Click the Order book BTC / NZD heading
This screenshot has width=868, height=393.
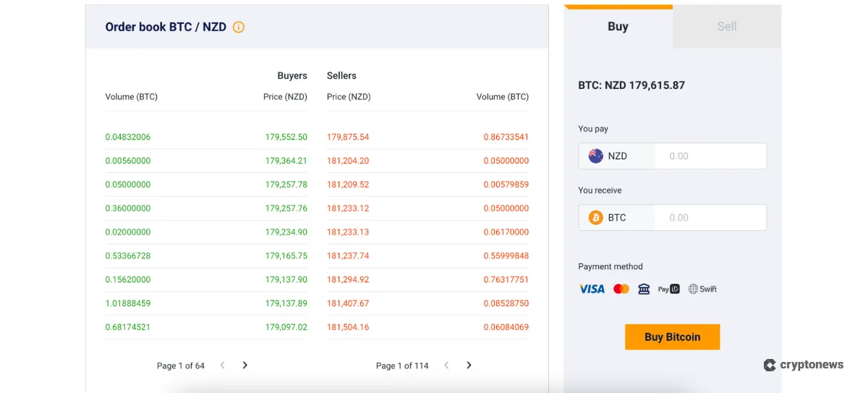[x=166, y=28]
